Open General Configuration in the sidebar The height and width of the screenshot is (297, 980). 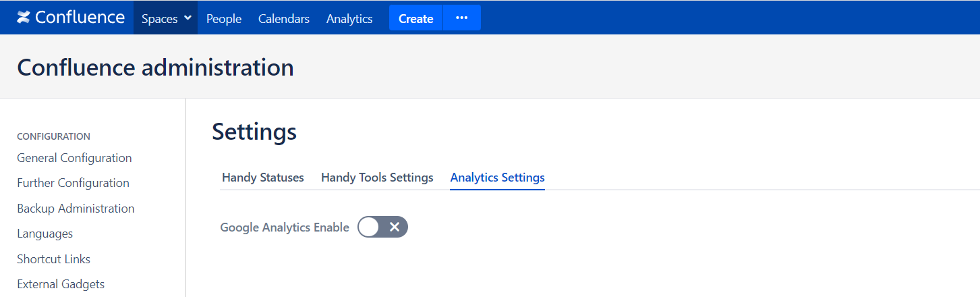pos(74,158)
